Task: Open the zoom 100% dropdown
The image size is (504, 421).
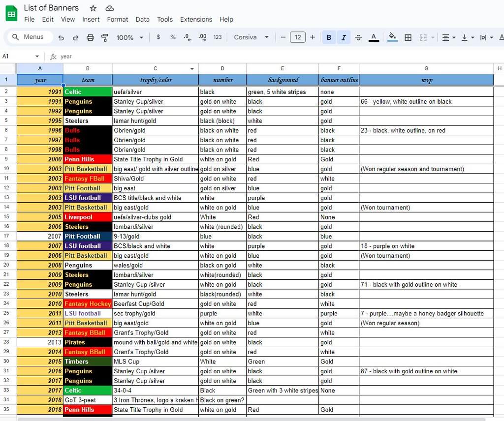Action: tap(130, 37)
